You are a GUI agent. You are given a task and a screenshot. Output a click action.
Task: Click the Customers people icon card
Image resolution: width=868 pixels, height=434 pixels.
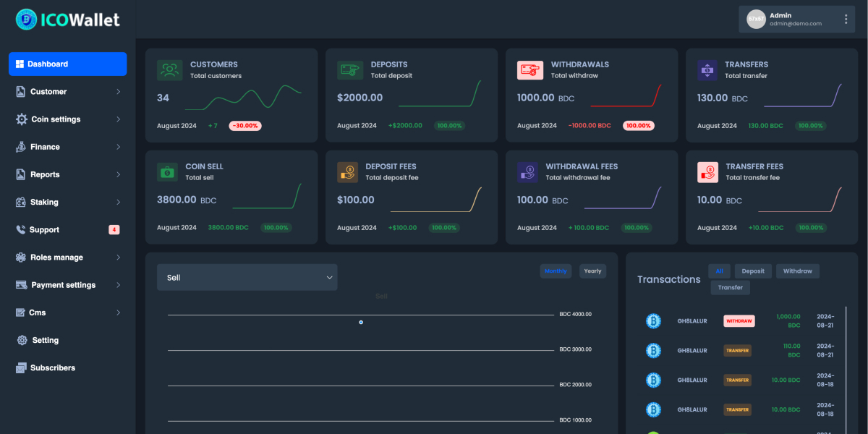click(x=169, y=69)
